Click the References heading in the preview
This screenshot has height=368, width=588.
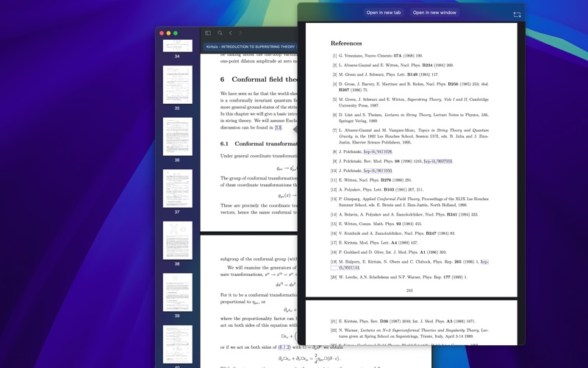tap(346, 43)
